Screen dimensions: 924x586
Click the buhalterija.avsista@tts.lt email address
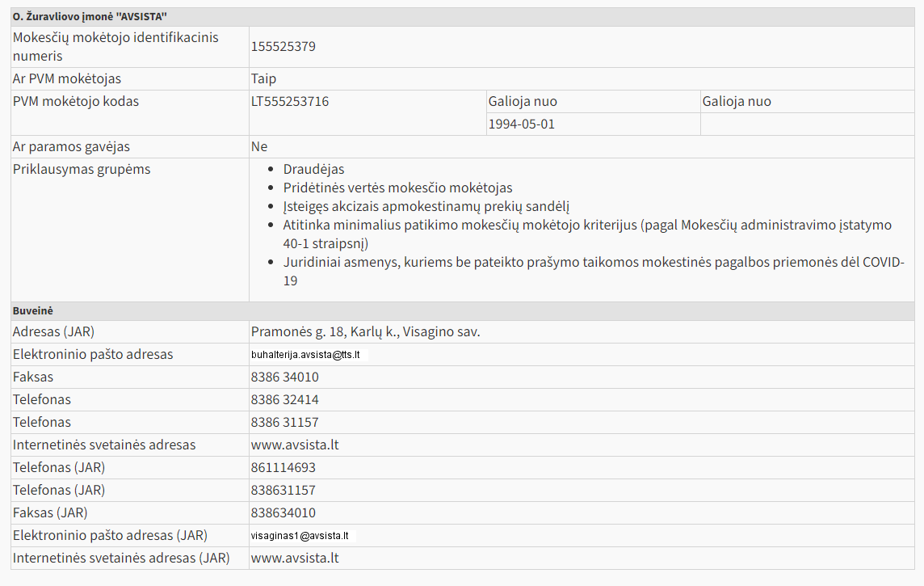pos(305,355)
